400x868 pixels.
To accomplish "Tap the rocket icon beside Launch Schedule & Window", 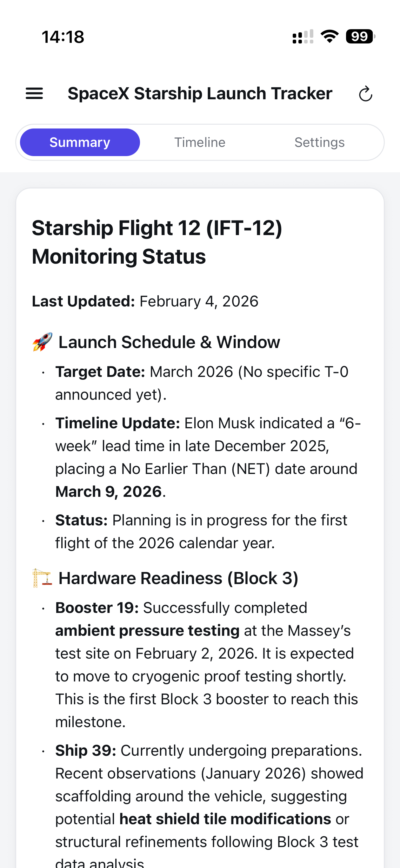I will pos(42,341).
